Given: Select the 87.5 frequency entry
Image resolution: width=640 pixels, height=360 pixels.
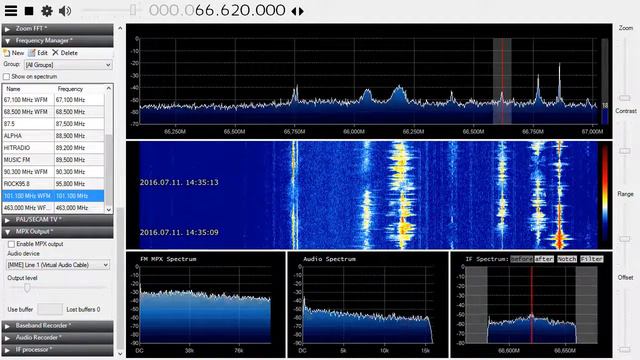Looking at the screenshot, I should (x=53, y=124).
